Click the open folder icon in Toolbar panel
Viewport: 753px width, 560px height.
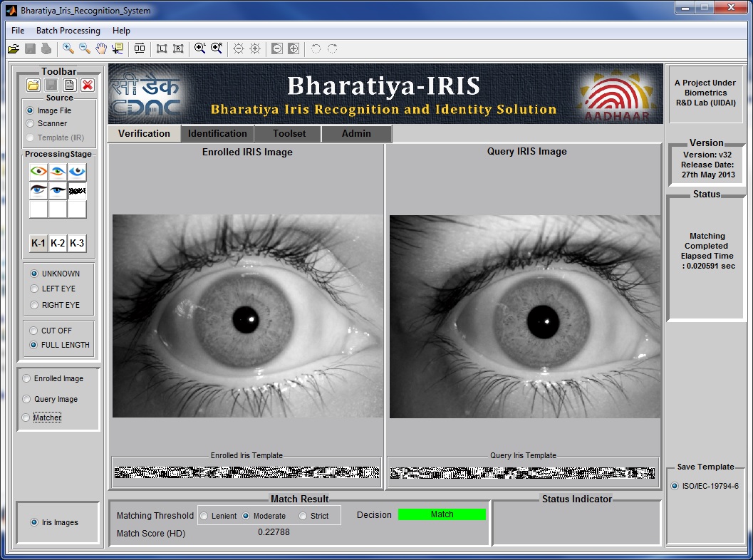pyautogui.click(x=33, y=85)
